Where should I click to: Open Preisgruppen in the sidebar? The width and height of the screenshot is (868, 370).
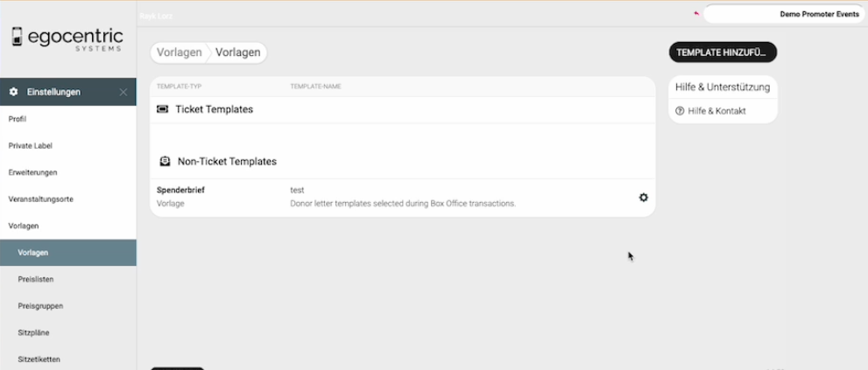pos(40,306)
